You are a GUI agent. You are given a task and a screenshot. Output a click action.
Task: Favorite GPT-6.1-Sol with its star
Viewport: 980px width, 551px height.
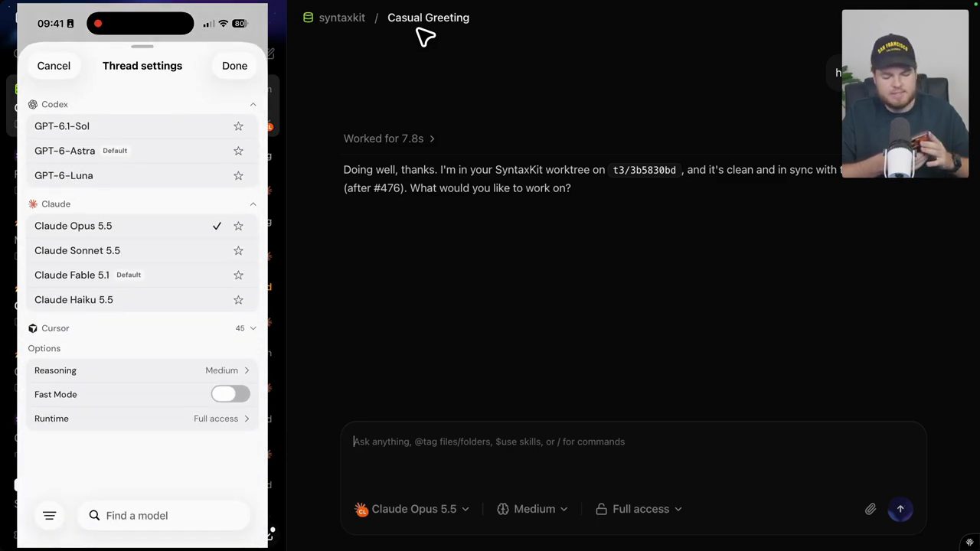click(238, 126)
